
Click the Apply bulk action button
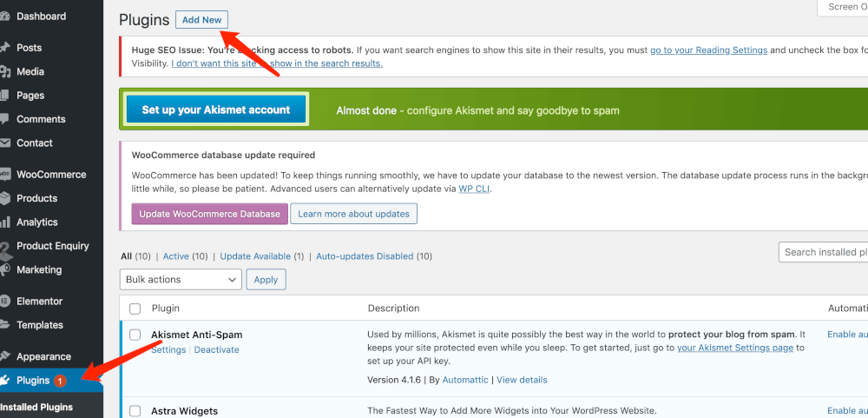click(266, 280)
